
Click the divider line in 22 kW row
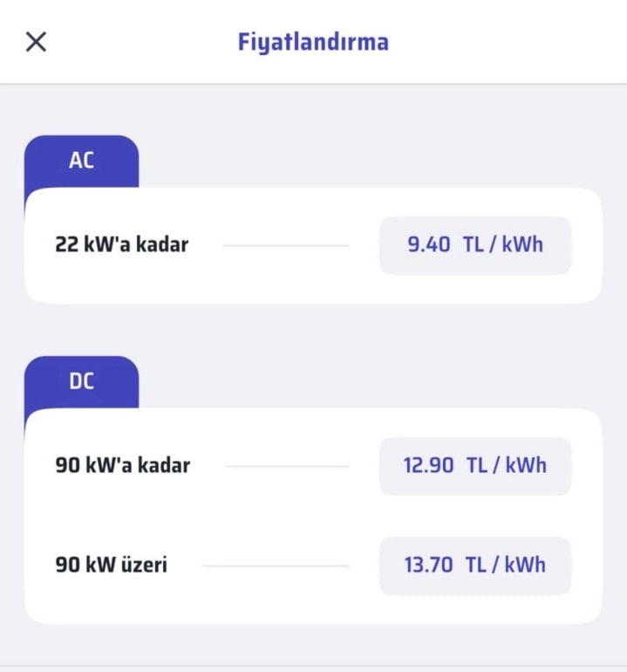286,245
